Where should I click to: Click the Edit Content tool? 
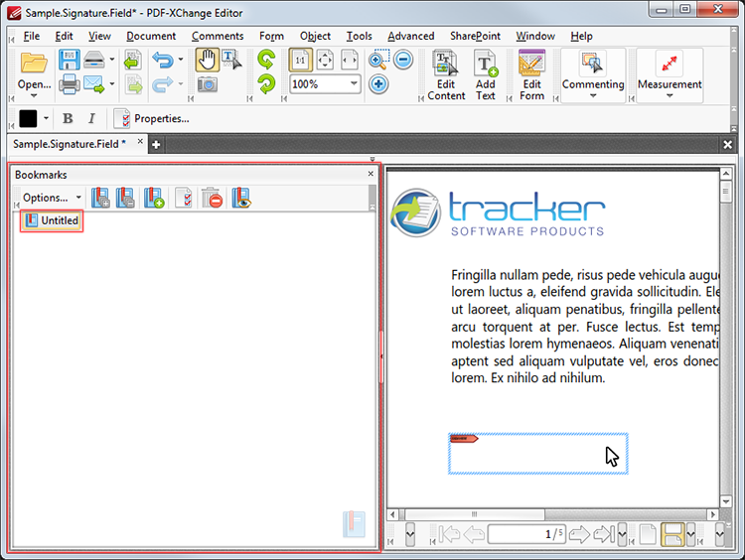pyautogui.click(x=446, y=76)
